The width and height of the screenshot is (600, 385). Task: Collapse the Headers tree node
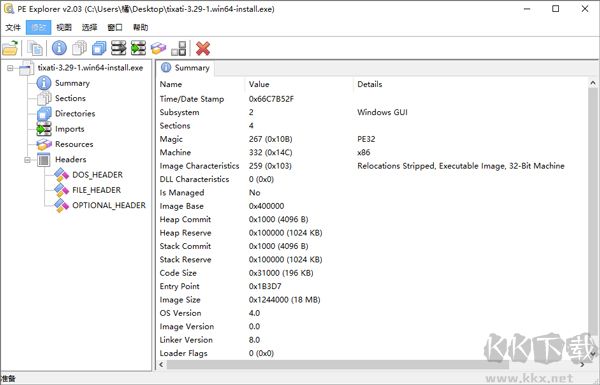28,160
